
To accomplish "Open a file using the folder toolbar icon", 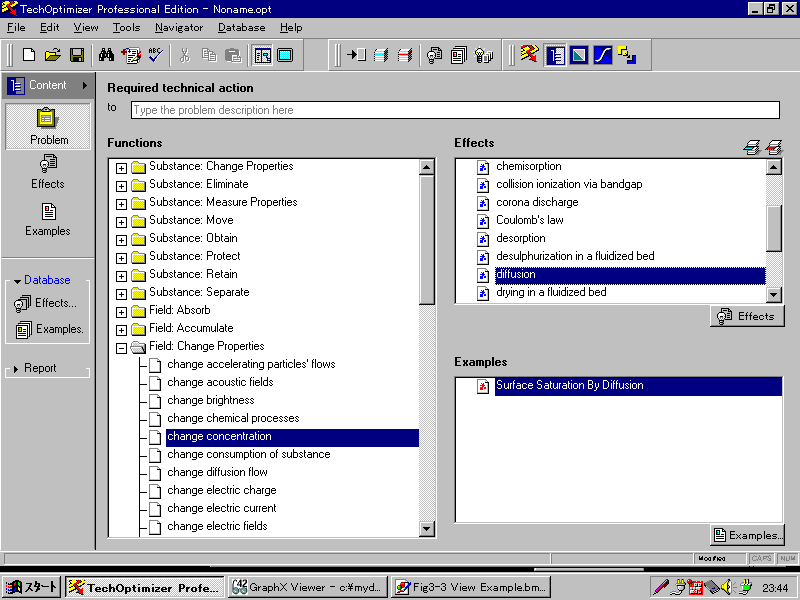I will click(52, 55).
